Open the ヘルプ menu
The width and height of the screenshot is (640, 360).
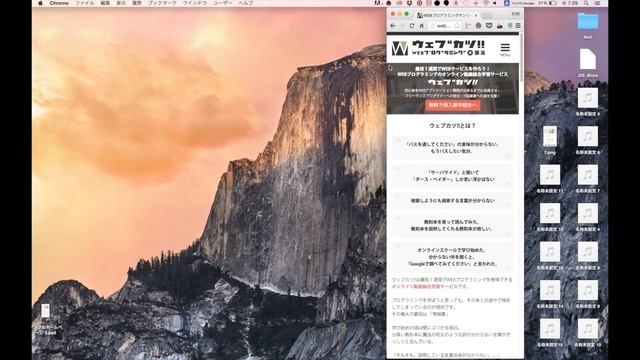click(246, 3)
